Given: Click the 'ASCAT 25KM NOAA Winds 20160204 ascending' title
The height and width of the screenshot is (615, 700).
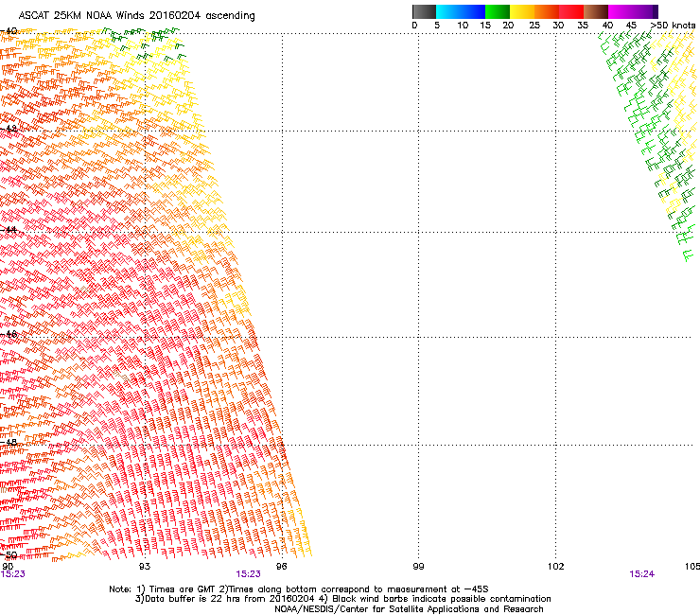Looking at the screenshot, I should coord(136,16).
